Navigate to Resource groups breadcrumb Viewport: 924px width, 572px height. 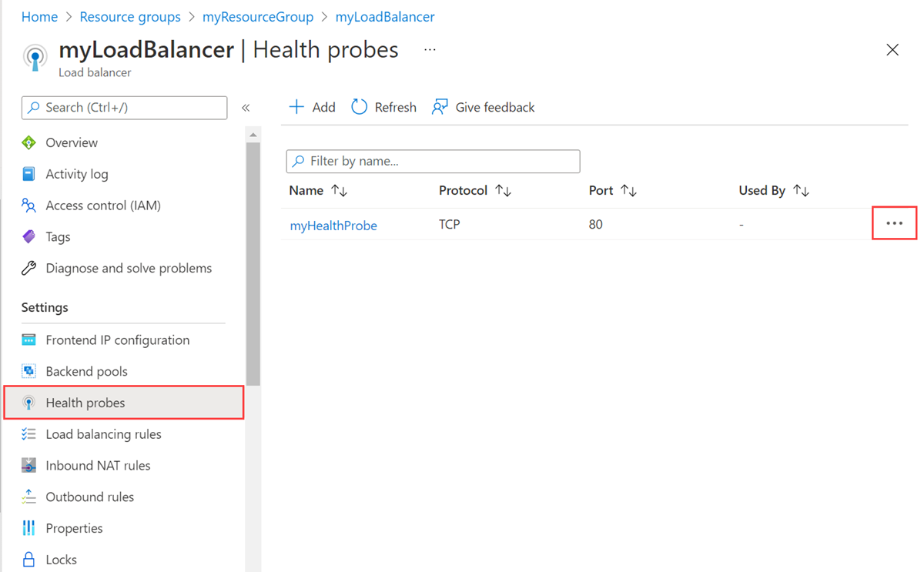coord(130,16)
